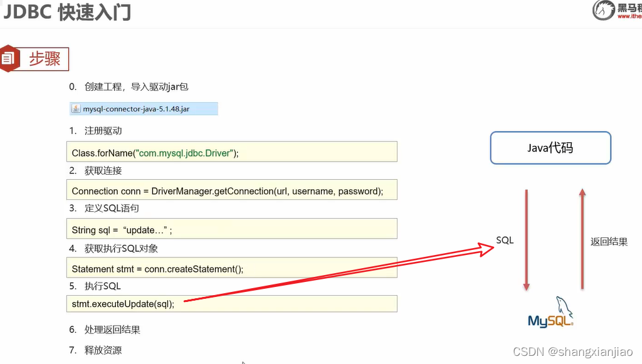This screenshot has height=364, width=642.
Task: Click step 1 注册驱动
Action: tap(95, 131)
